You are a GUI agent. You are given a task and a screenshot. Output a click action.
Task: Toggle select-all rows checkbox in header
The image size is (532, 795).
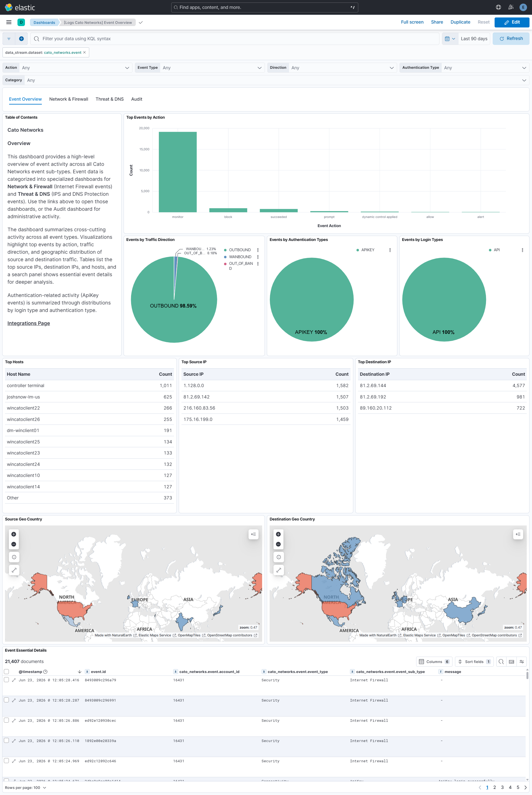[x=6, y=671]
